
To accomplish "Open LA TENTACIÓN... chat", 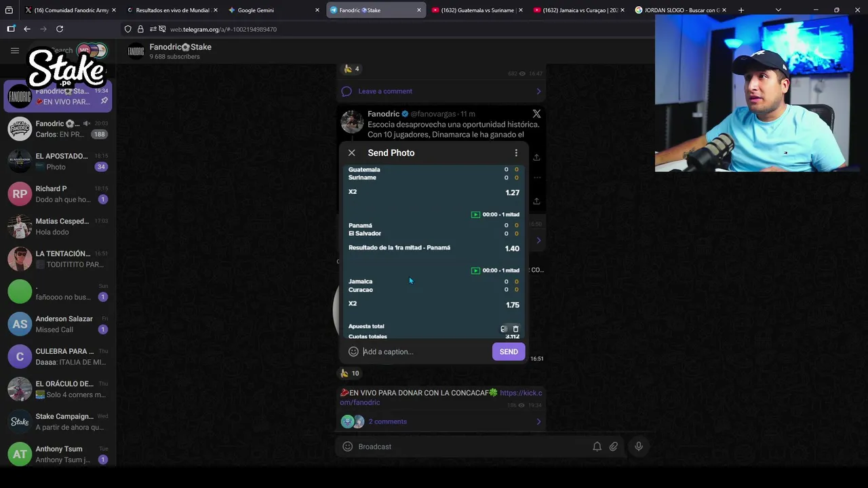I will [58, 259].
